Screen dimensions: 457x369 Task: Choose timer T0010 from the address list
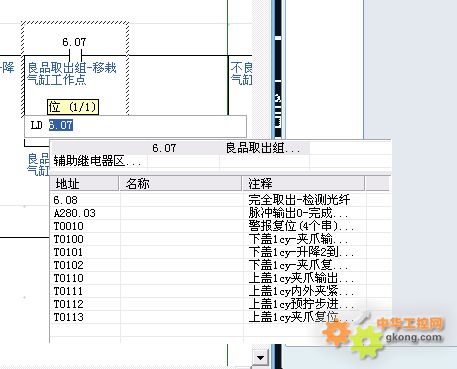pos(220,226)
